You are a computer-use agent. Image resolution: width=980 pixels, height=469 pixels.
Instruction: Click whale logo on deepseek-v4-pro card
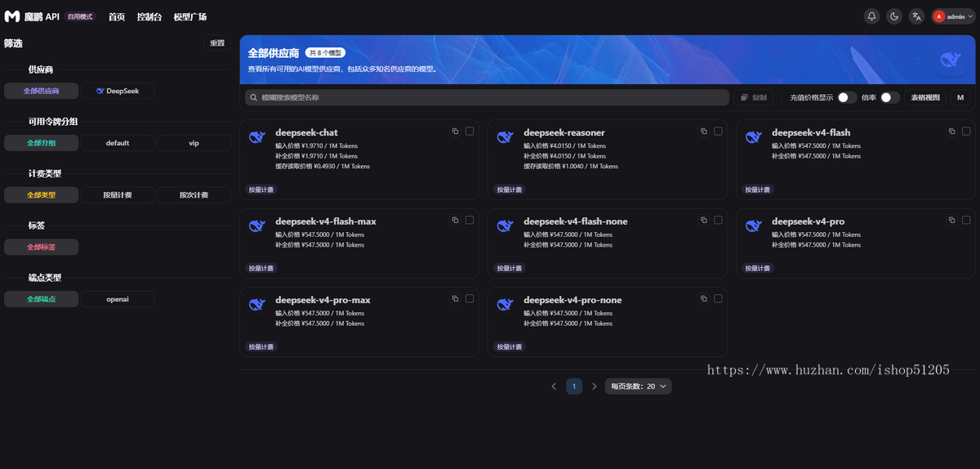click(754, 226)
